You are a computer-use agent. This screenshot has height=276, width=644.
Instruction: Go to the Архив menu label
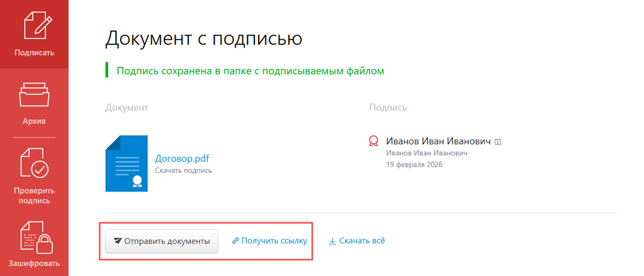(x=34, y=122)
